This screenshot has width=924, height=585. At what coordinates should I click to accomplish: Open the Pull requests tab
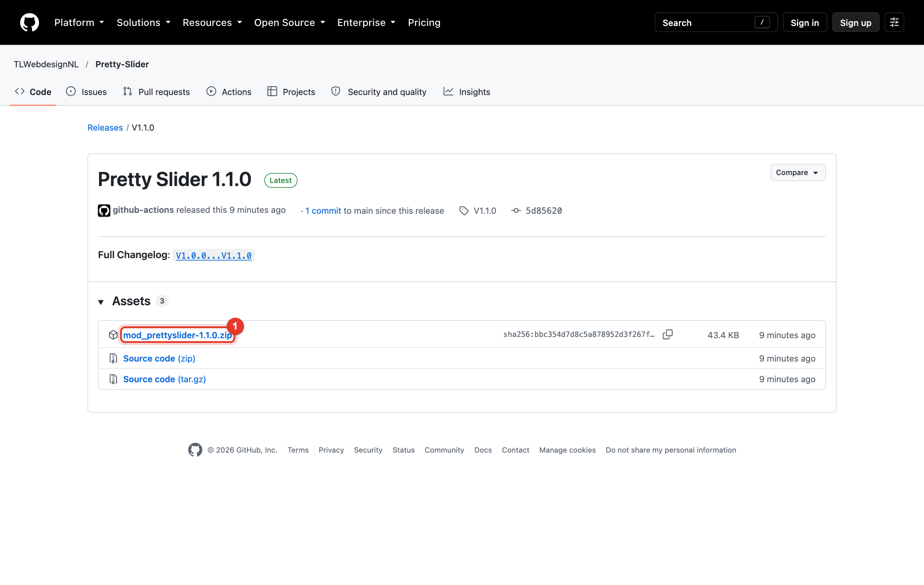(x=156, y=91)
